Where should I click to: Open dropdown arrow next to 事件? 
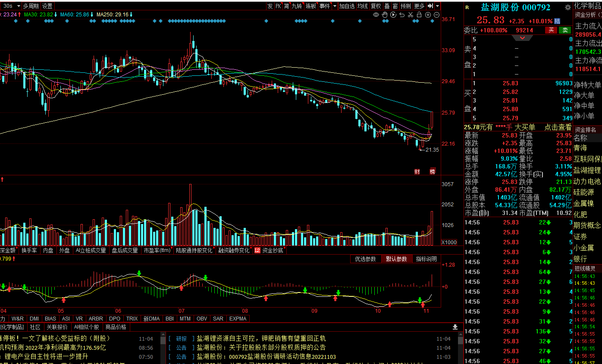coord(335,6)
